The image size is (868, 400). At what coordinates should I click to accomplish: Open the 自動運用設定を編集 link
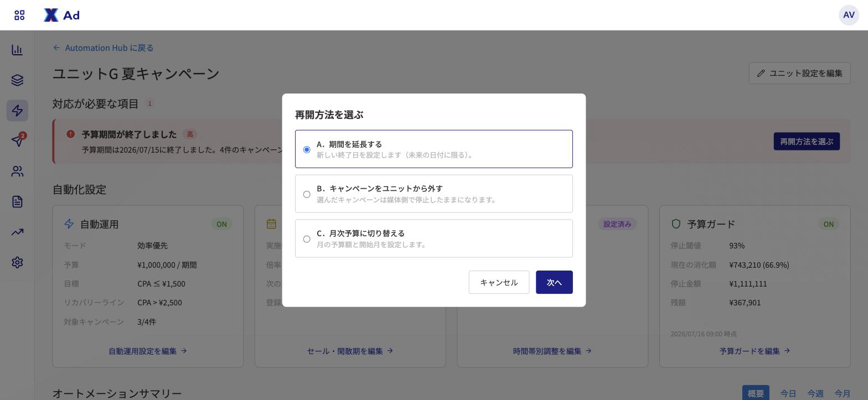(148, 351)
